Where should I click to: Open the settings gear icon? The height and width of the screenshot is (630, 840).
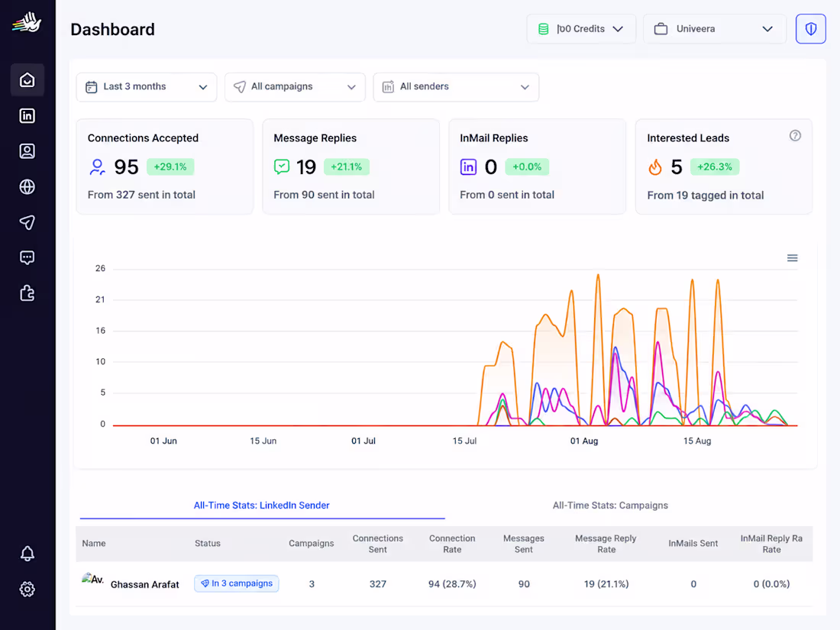[x=27, y=590]
